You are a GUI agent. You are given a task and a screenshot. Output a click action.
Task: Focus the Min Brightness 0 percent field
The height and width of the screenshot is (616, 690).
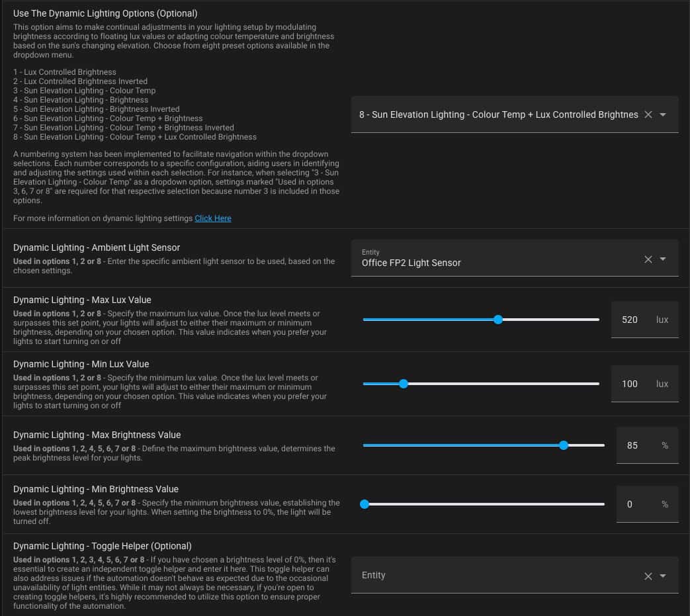647,504
